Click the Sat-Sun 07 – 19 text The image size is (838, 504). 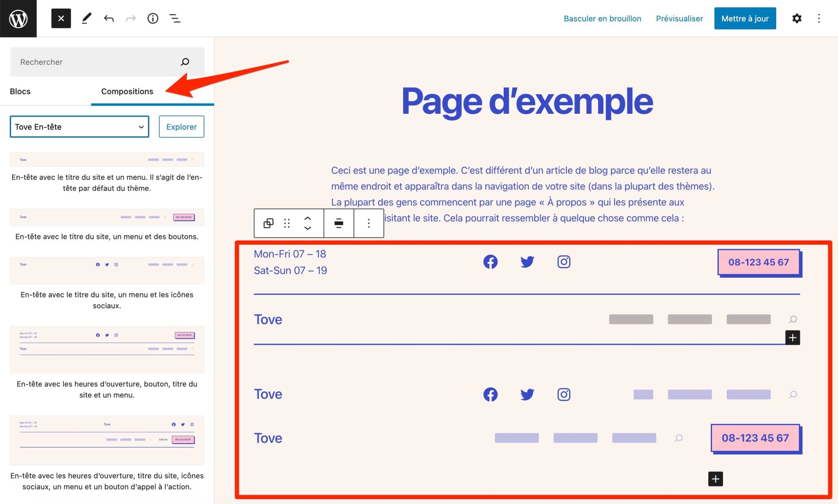[290, 270]
